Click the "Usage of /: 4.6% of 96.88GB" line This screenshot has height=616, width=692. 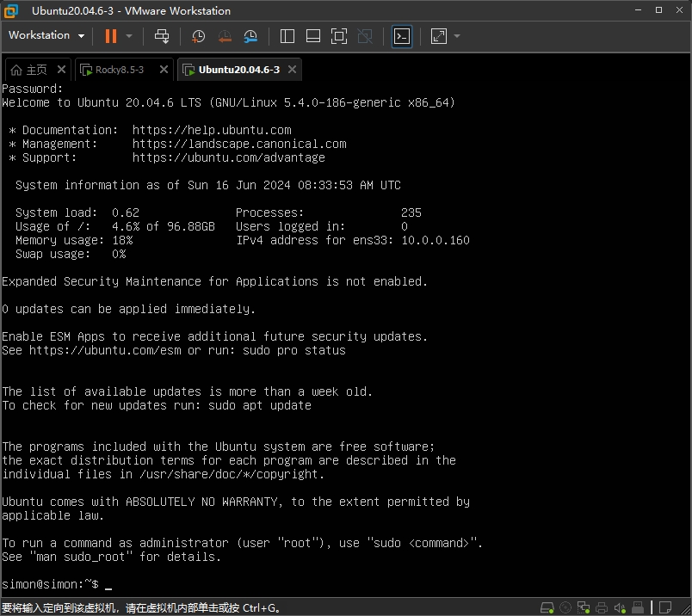click(115, 226)
